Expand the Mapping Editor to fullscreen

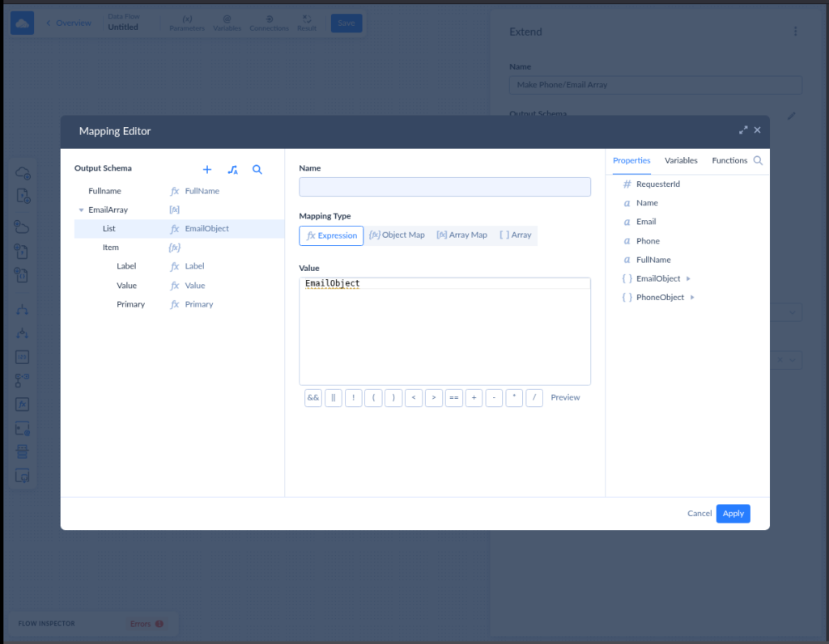click(743, 130)
